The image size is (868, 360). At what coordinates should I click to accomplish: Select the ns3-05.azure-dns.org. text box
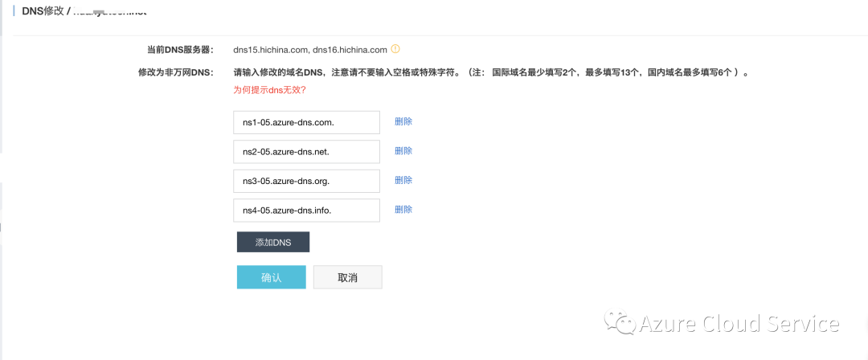[307, 181]
